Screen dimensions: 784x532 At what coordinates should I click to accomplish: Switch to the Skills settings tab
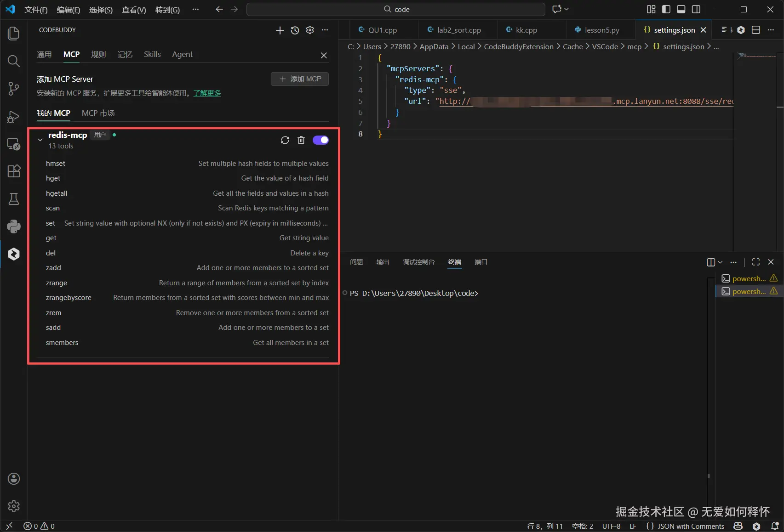point(152,54)
